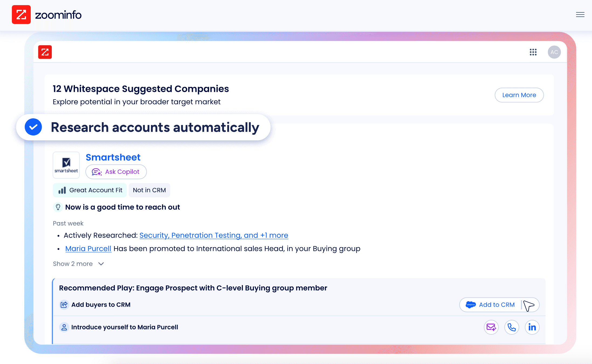Click the lightbulb icon near reach out tip

pos(58,207)
